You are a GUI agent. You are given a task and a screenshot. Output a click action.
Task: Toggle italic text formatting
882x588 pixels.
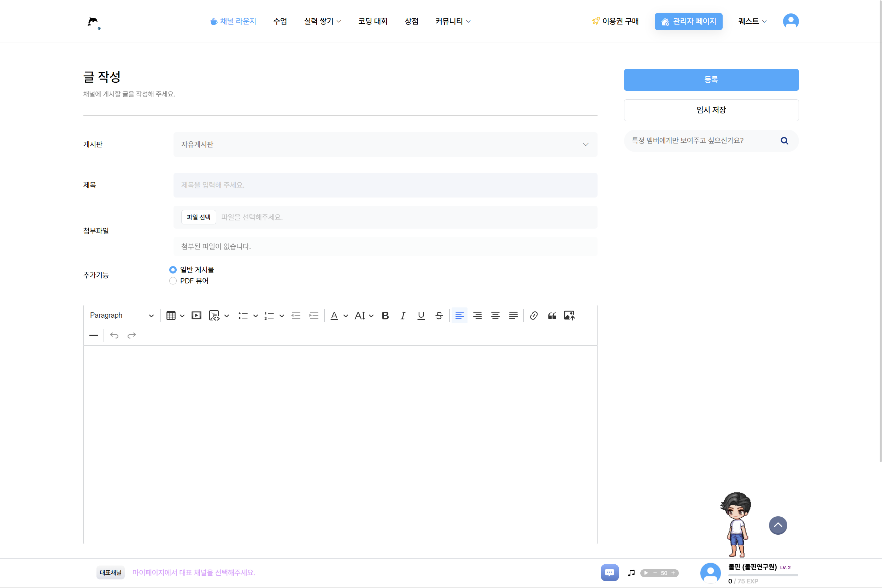(403, 316)
